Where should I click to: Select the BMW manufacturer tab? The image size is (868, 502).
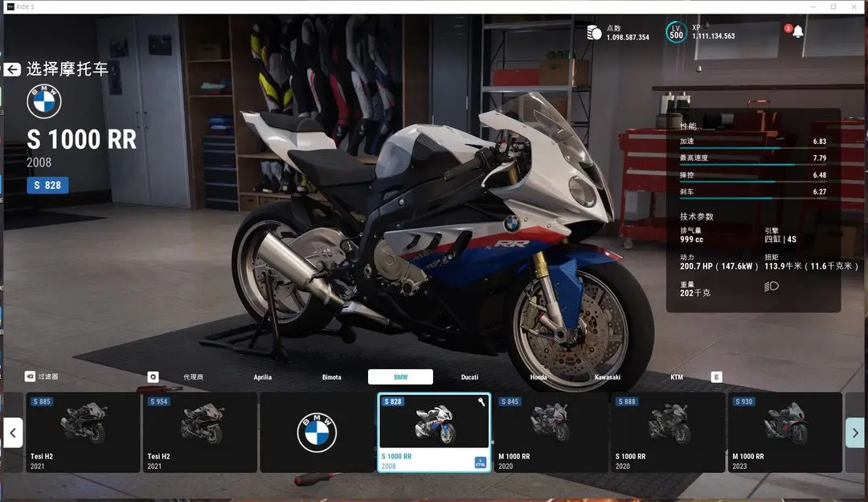click(x=400, y=376)
